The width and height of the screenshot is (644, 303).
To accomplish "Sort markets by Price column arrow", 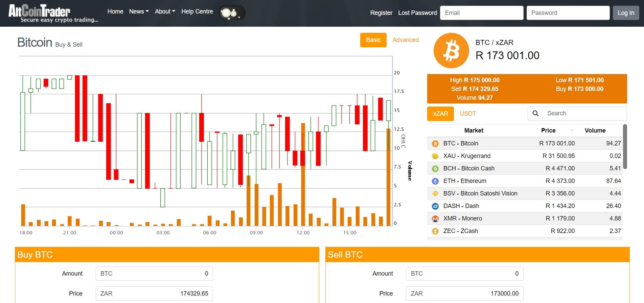I will point(572,131).
